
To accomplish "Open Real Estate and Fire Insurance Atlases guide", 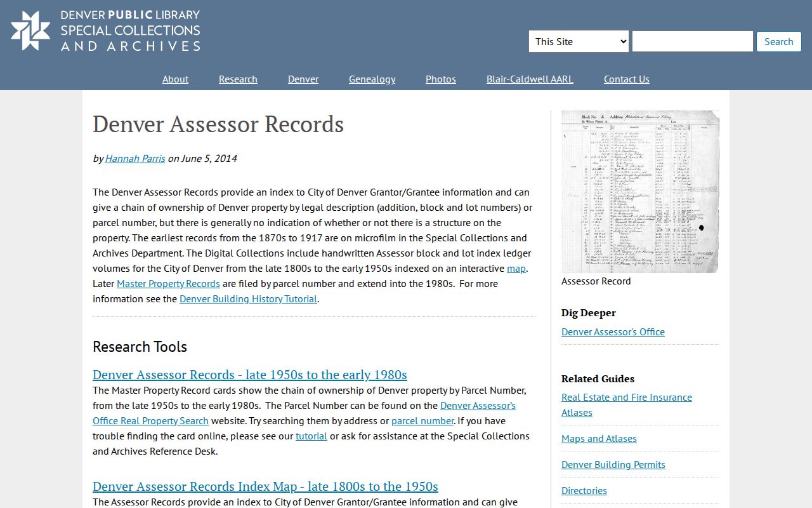I will click(x=627, y=404).
